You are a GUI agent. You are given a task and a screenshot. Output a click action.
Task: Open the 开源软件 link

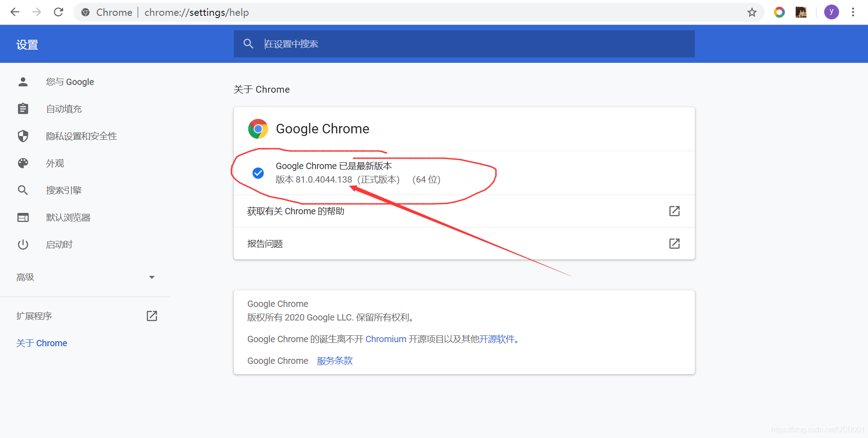coord(497,339)
